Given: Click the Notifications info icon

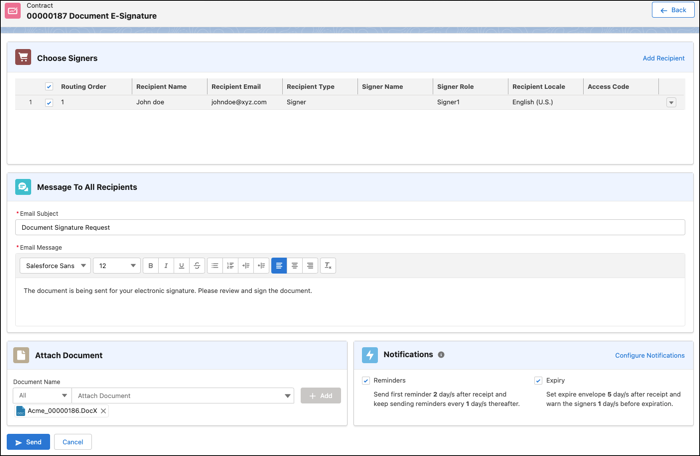Looking at the screenshot, I should [x=441, y=355].
